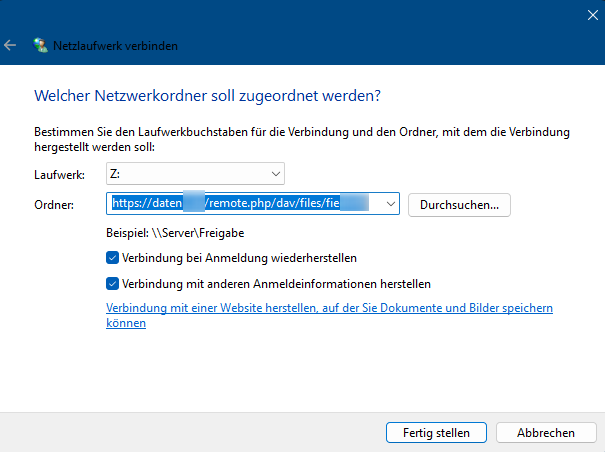605x452 pixels.
Task: Expand the Ordner path history arrow
Action: [x=389, y=204]
